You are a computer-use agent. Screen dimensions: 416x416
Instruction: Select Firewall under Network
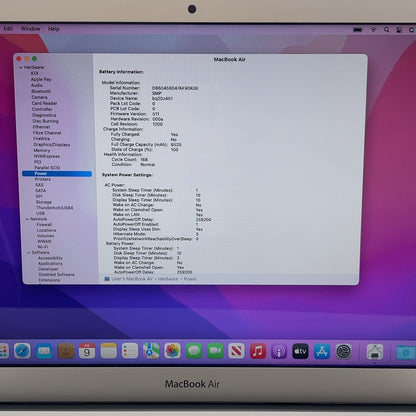tap(44, 225)
